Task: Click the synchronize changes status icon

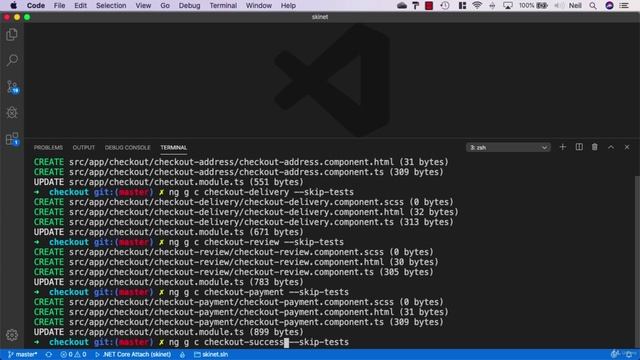Action: (49, 354)
